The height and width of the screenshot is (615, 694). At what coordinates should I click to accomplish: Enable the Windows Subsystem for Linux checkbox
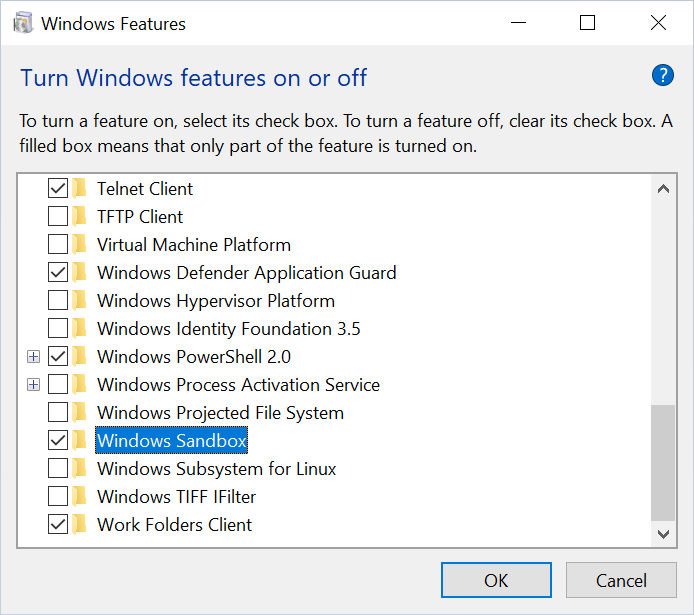58,468
